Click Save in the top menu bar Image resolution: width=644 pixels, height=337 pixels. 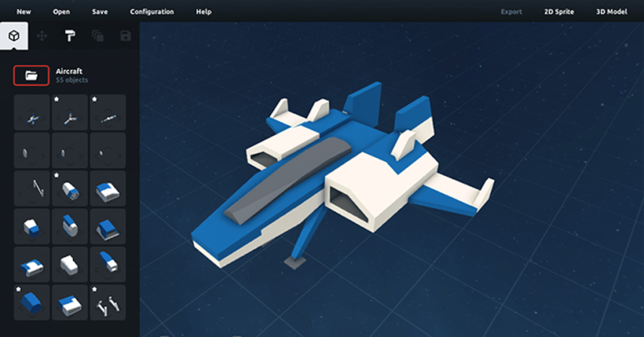pos(100,11)
